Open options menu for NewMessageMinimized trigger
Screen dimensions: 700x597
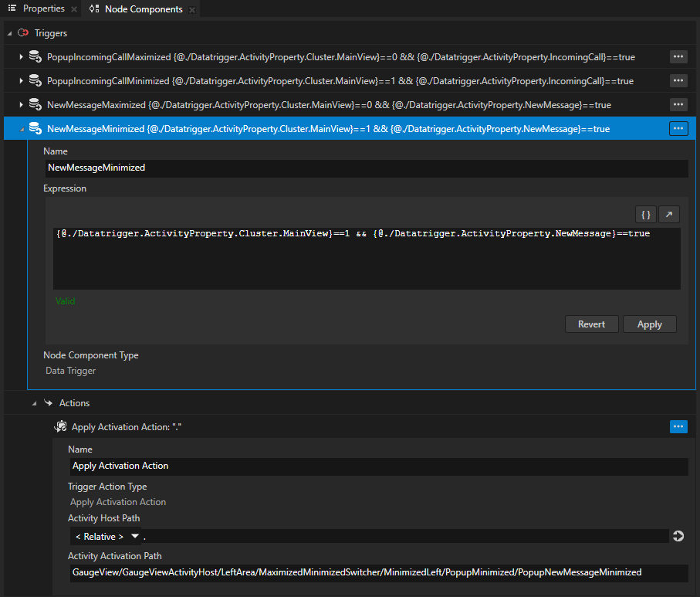tap(678, 128)
